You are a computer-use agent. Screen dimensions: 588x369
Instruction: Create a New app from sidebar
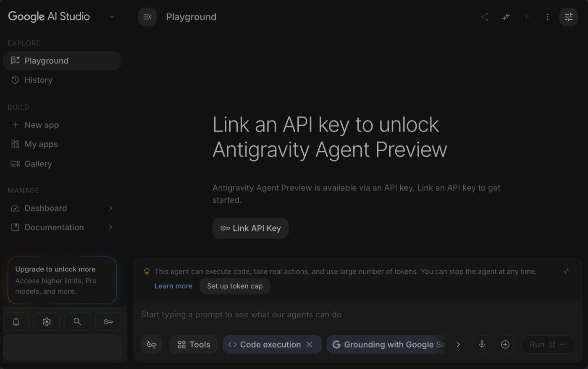(x=62, y=125)
